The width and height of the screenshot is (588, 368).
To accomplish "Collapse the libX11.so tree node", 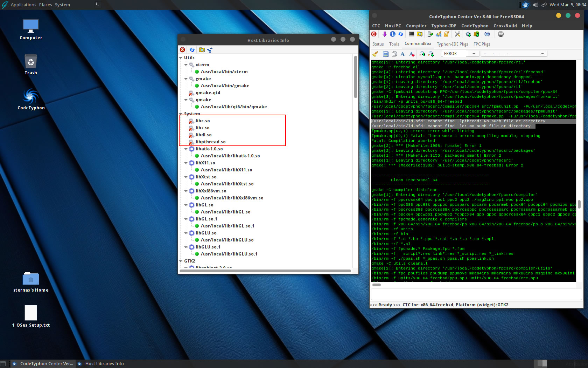I will [x=186, y=163].
